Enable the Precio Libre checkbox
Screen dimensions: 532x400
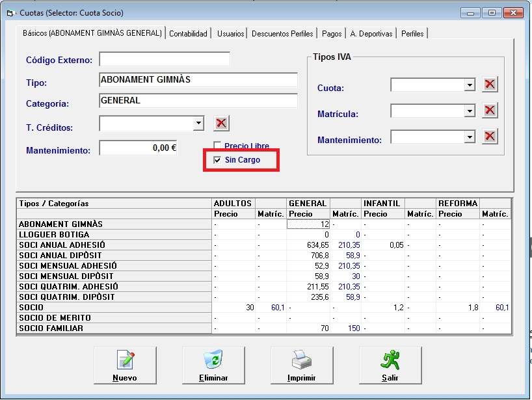(217, 146)
